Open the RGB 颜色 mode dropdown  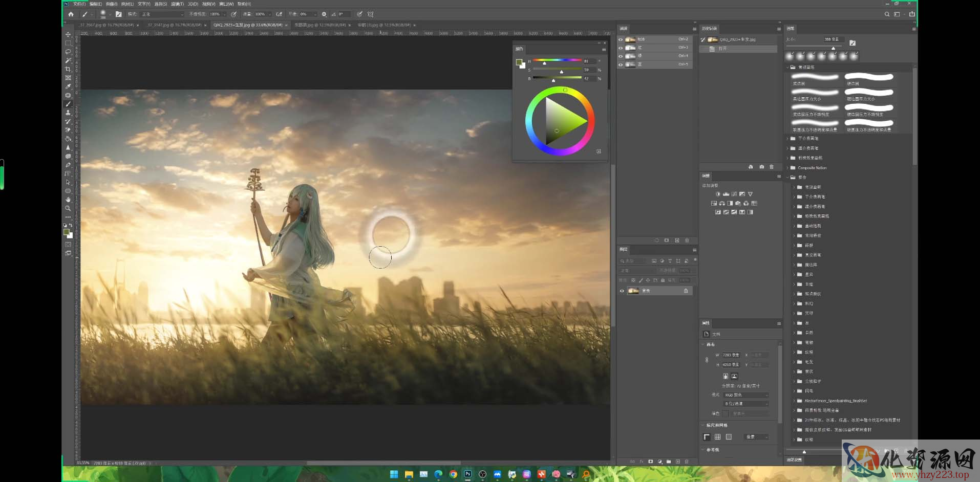[746, 395]
